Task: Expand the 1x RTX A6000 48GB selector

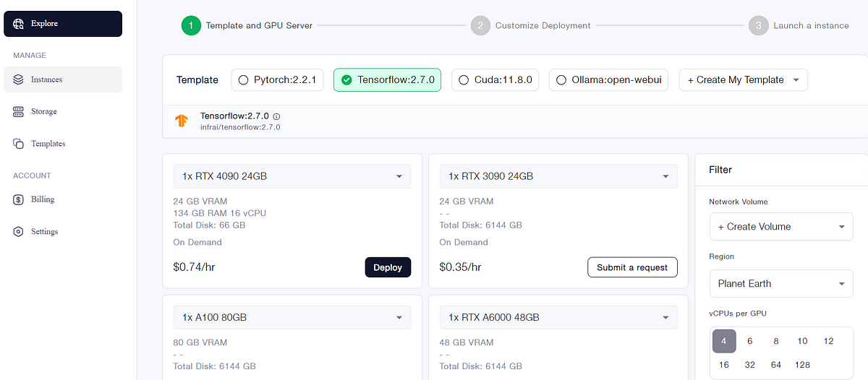Action: coord(558,317)
